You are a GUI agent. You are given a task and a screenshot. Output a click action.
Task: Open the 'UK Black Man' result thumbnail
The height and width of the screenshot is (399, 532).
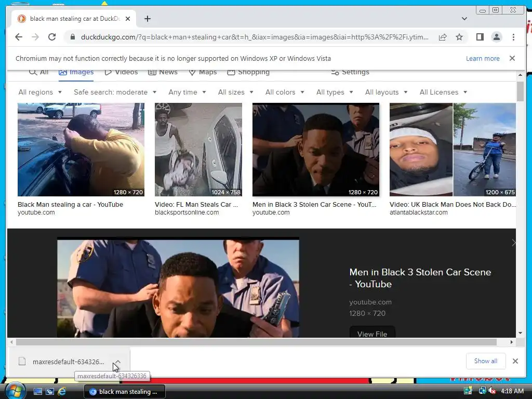[x=453, y=150]
